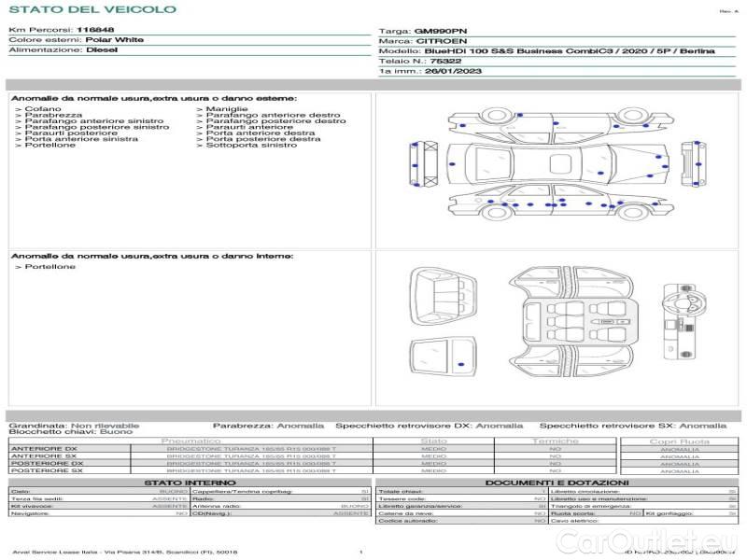Select Parafango anteriore sinistro entry
This screenshot has width=747, height=560.
[94, 121]
